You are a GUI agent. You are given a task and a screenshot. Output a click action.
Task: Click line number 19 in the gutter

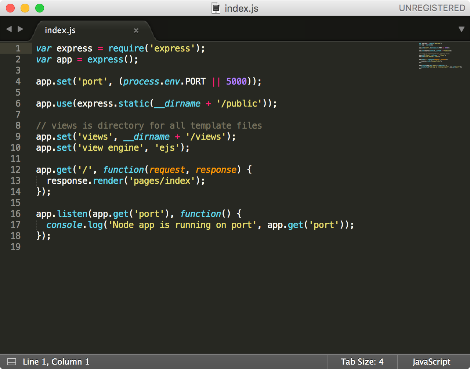(x=15, y=247)
